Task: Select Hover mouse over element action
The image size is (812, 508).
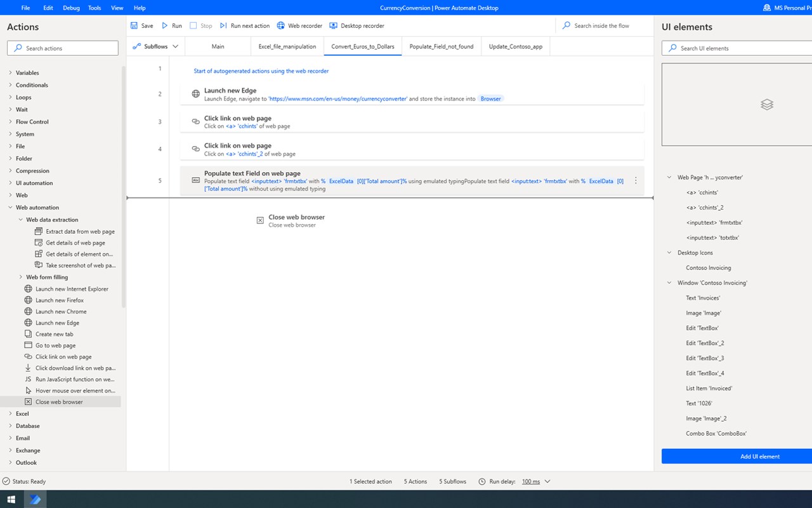Action: (70, 391)
